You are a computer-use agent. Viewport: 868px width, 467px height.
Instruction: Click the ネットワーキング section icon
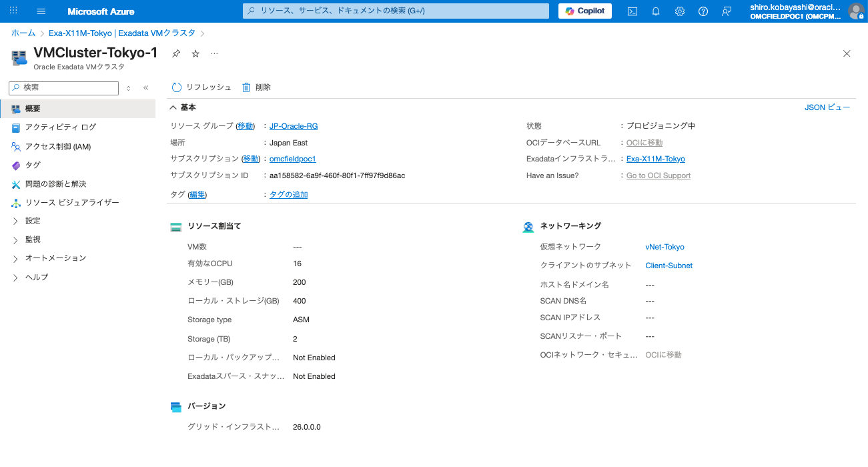point(528,227)
